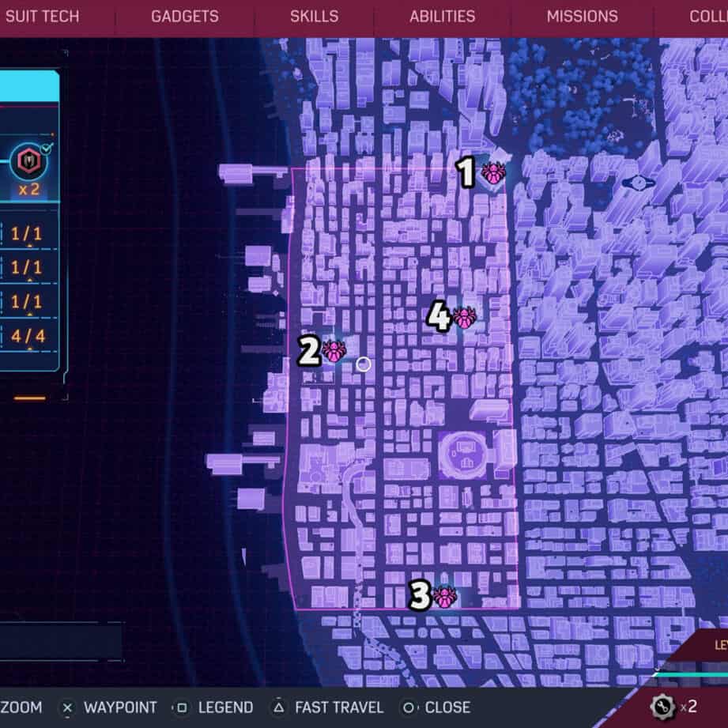728x728 pixels.
Task: Click the circle button icon beside Close
Action: tap(409, 707)
